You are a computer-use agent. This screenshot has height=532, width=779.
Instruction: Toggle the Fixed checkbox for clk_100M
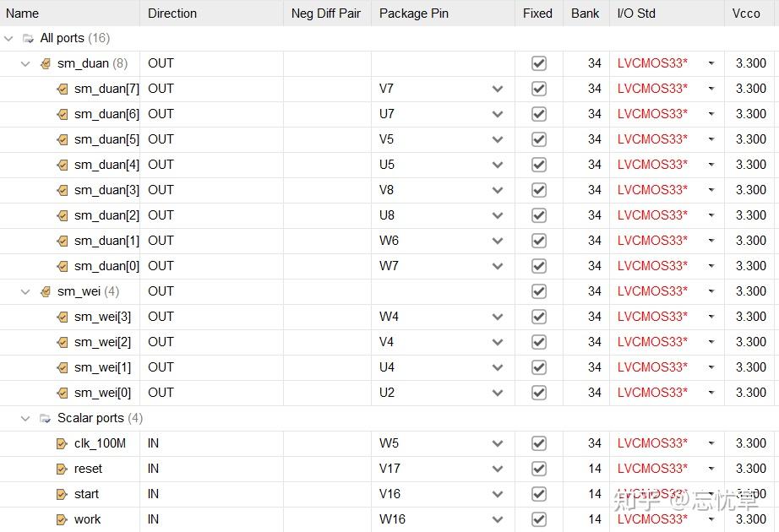click(538, 443)
